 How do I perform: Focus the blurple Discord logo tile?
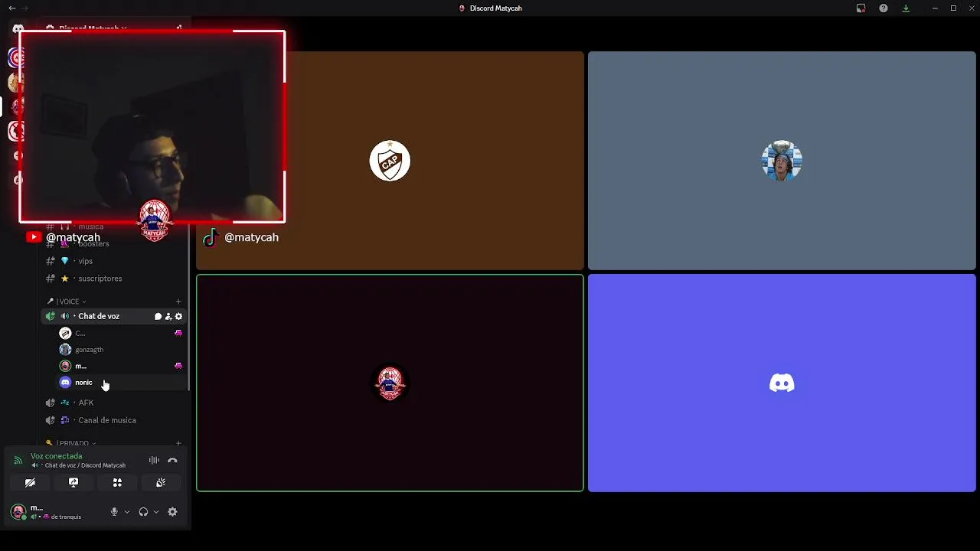tap(782, 383)
